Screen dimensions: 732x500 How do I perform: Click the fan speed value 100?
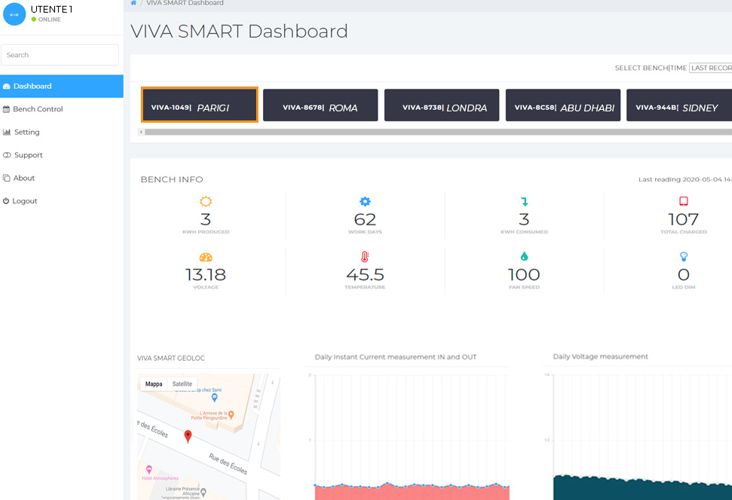coord(524,275)
